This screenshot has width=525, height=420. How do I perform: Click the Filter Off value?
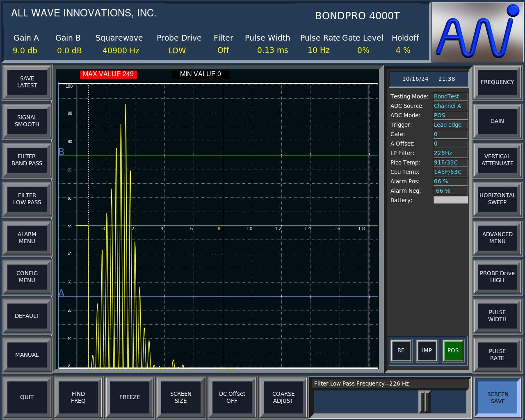(x=223, y=50)
